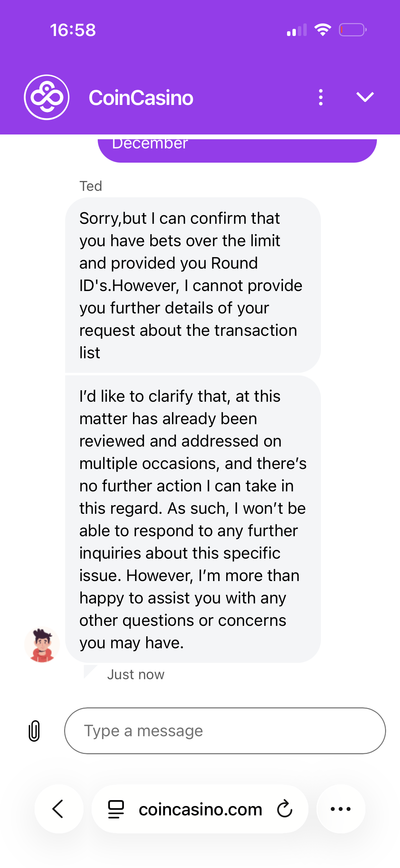Click the "Type a message" input field
400x868 pixels.
(225, 730)
